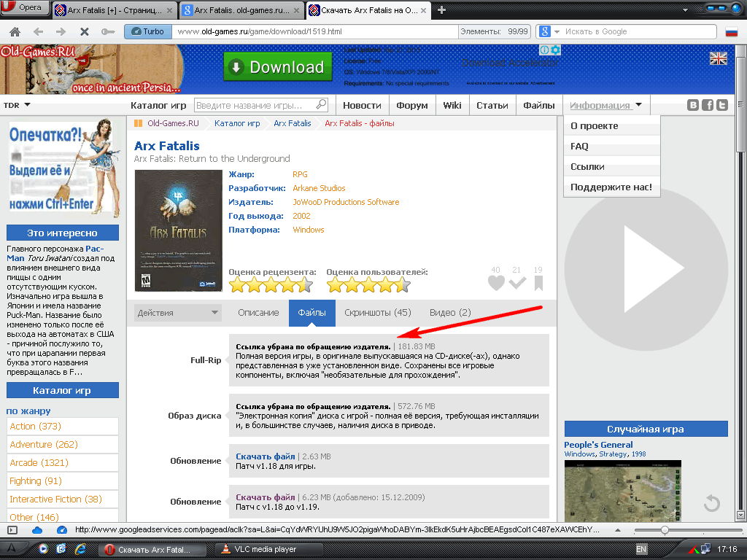This screenshot has width=747, height=560.
Task: Click Arx Fatalis breadcrumb link
Action: (292, 123)
